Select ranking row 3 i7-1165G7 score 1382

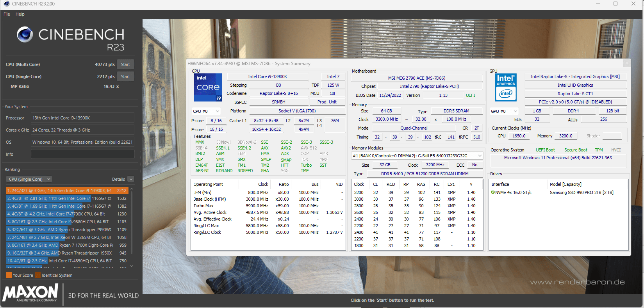[x=67, y=206]
